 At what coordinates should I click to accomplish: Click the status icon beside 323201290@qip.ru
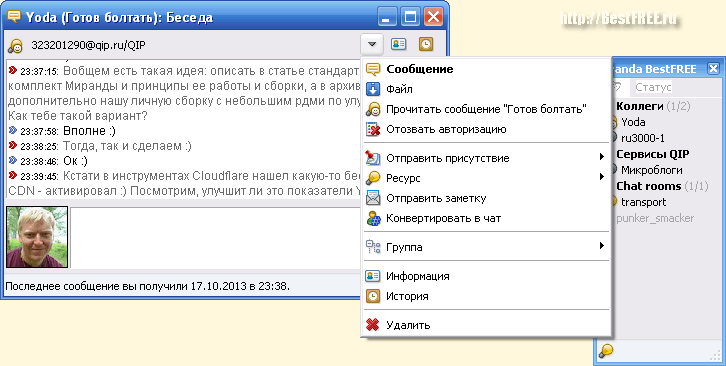(16, 46)
